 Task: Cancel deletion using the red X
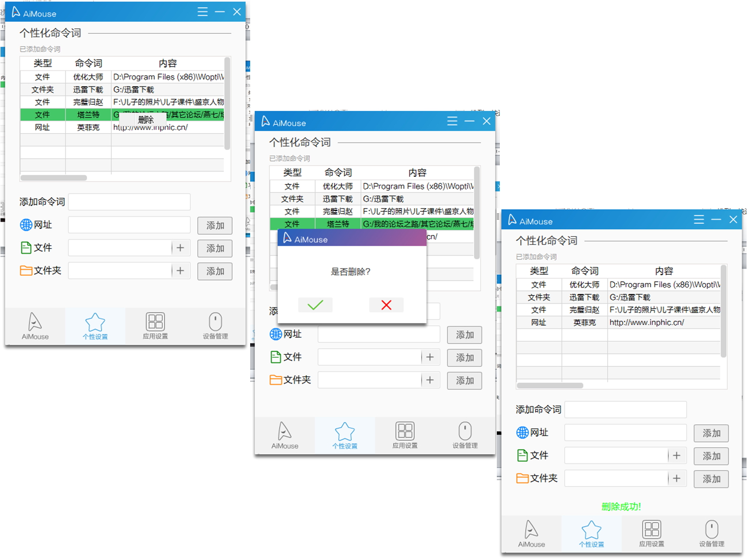pos(386,305)
